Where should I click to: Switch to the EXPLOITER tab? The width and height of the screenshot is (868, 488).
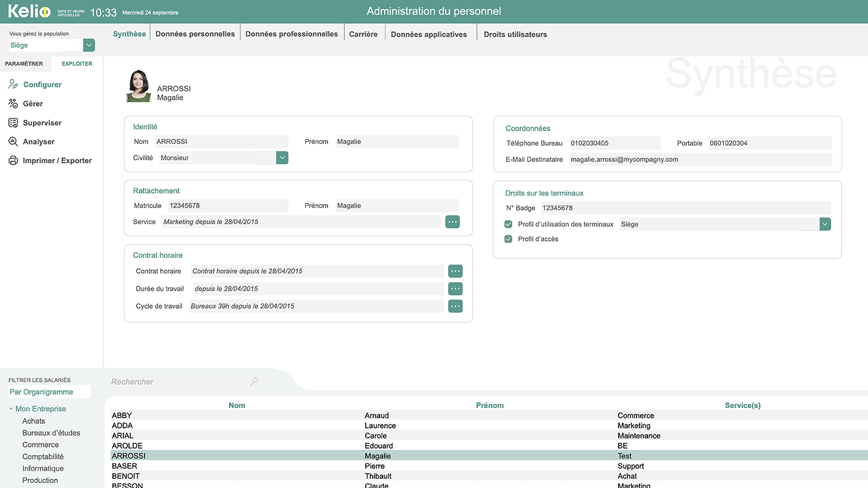(76, 64)
